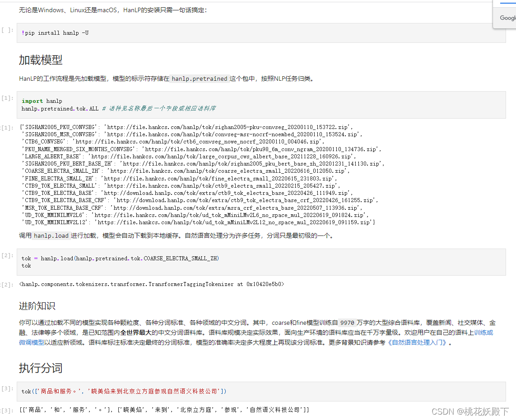Viewport: 516px width, 420px height.
Task: Click the PKU_NAME_MERGED_SIX_MONTHS_CONVSEG output line
Action: tap(201, 149)
